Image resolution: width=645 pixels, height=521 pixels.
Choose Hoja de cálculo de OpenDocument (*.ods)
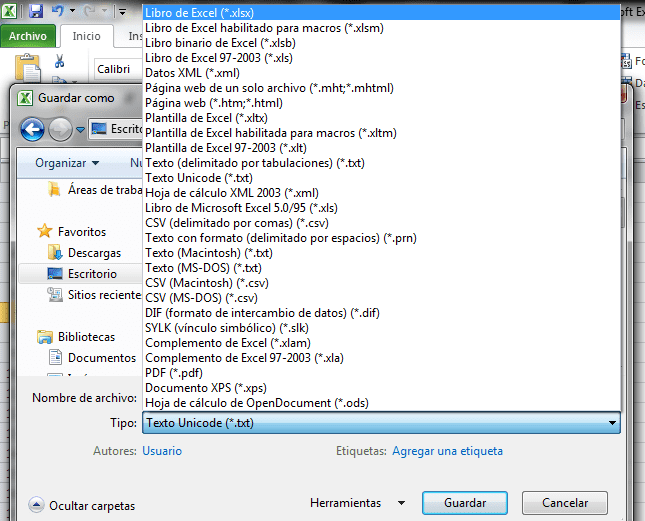tap(381, 403)
